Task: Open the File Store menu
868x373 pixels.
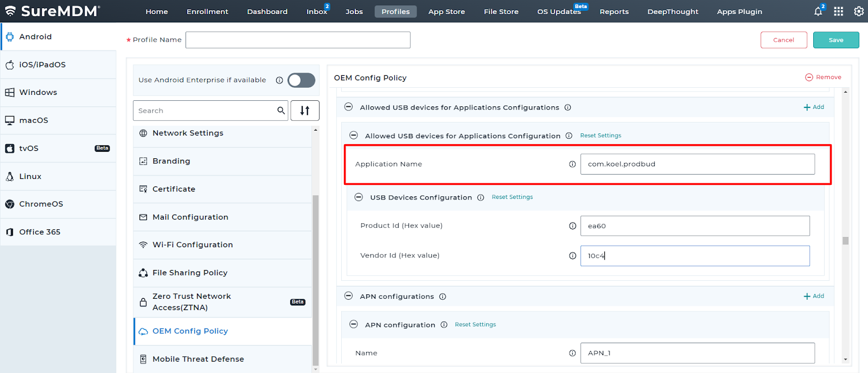Action: coord(501,11)
